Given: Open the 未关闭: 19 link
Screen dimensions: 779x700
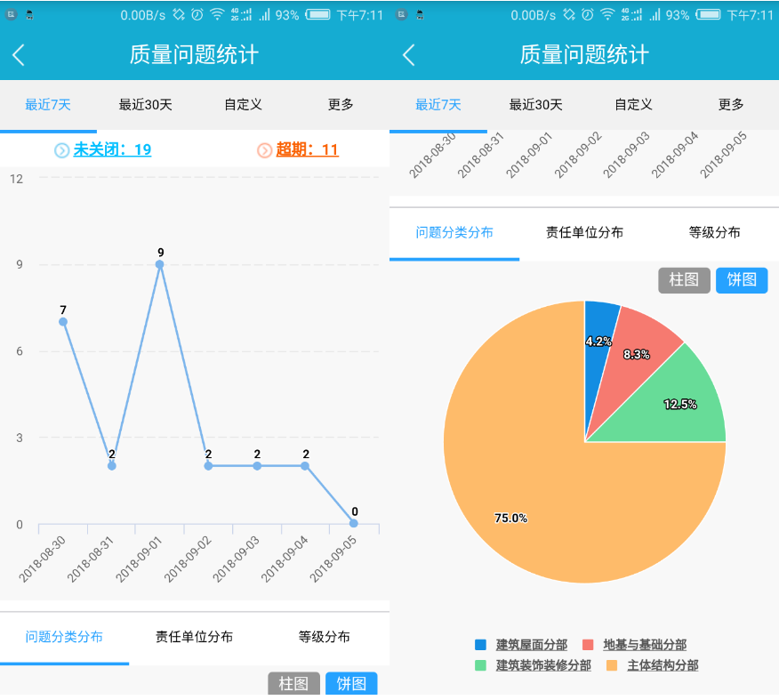Looking at the screenshot, I should [112, 149].
